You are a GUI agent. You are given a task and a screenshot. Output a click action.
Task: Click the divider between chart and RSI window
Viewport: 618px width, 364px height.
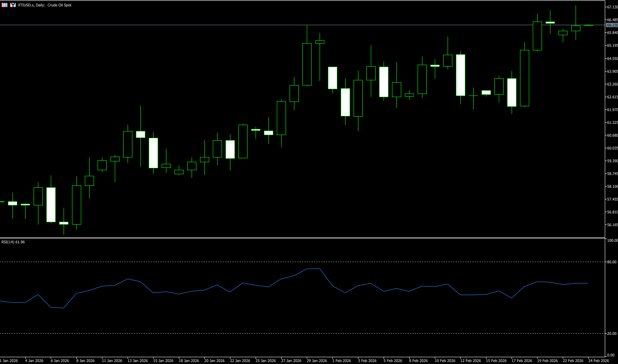(304, 238)
